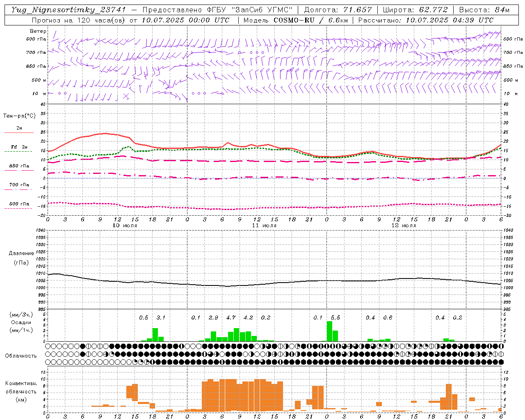The height and width of the screenshot is (420, 525).
Task: Click the 500 гПа temperature legend entry
Action: [19, 204]
